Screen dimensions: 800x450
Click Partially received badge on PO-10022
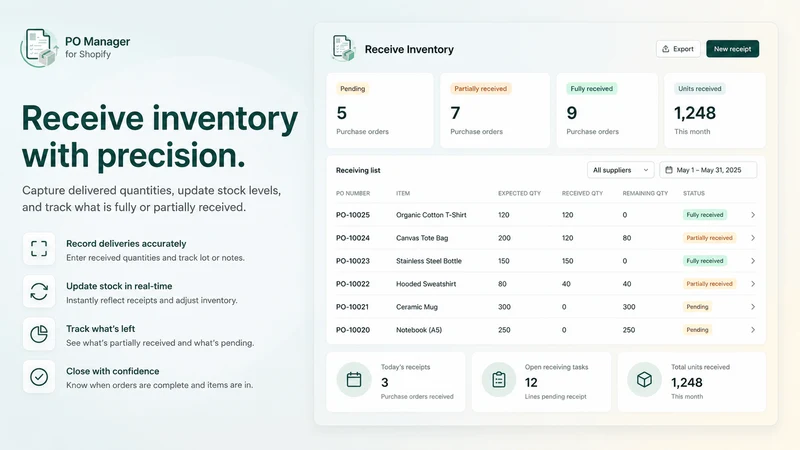pyautogui.click(x=709, y=284)
